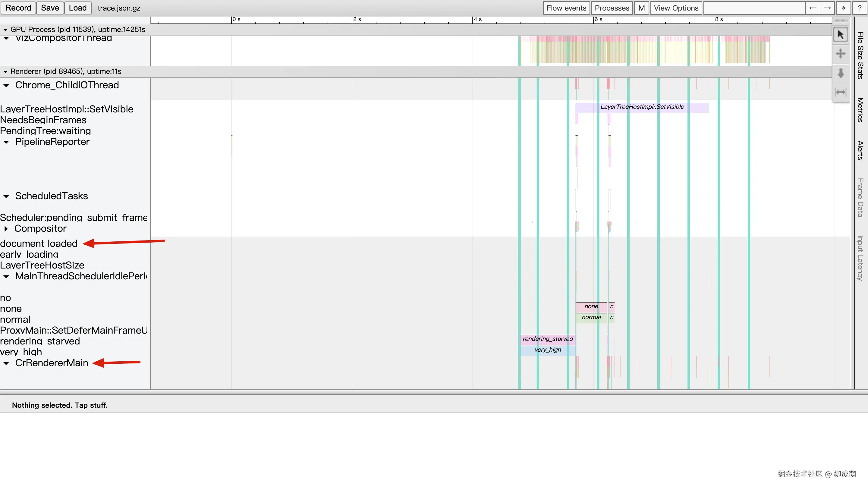Collapse the GPU Process section
868x490 pixels.
[x=5, y=30]
